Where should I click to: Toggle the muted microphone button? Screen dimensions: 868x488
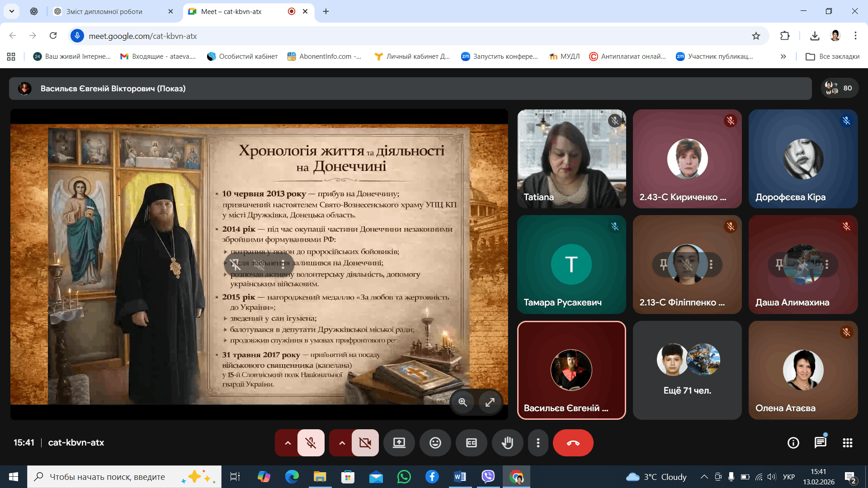(311, 443)
